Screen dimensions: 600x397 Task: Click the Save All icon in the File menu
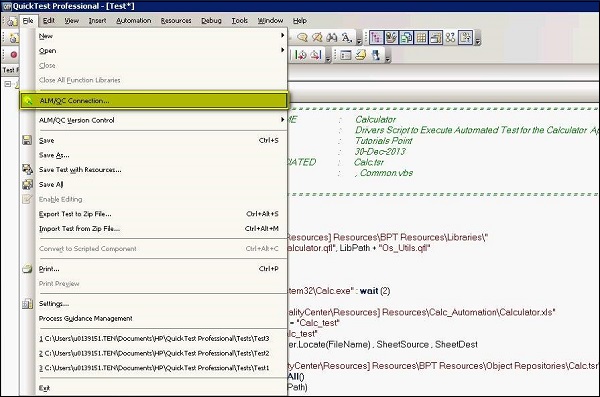click(x=27, y=185)
